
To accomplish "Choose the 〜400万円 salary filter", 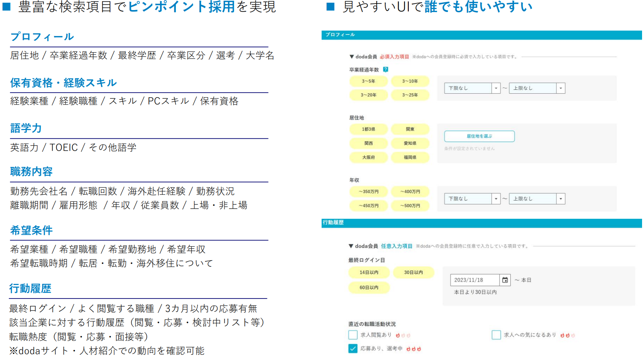I will coord(410,192).
